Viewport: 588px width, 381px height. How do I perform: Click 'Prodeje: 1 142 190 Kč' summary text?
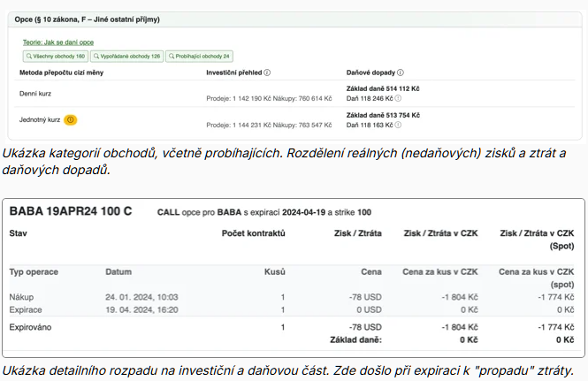point(239,99)
